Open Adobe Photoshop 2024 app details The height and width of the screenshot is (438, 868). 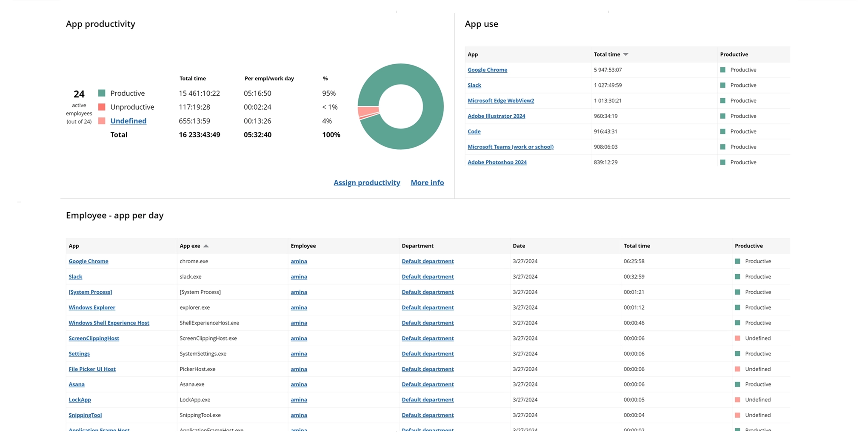coord(497,162)
